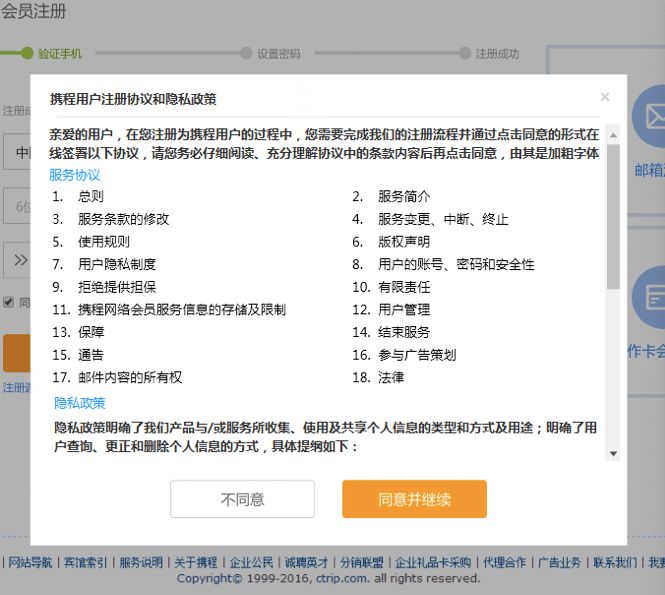This screenshot has height=595, width=665.
Task: Select section 8. 用户的账号、密码和安全性
Action: [443, 264]
